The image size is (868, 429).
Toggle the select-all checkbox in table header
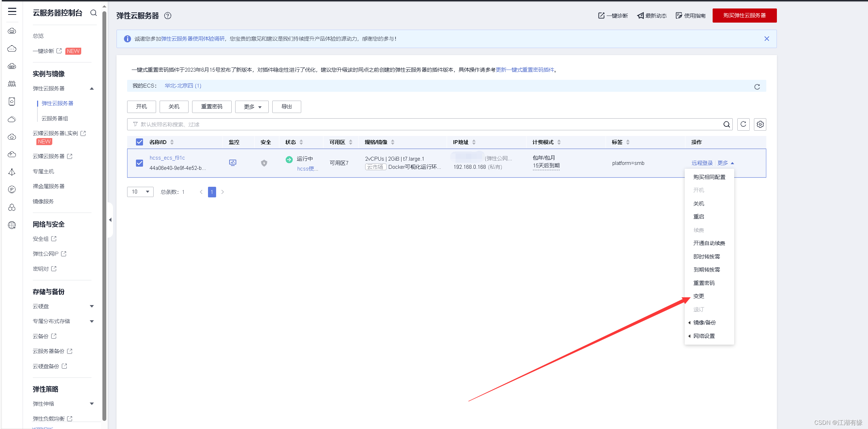tap(139, 142)
